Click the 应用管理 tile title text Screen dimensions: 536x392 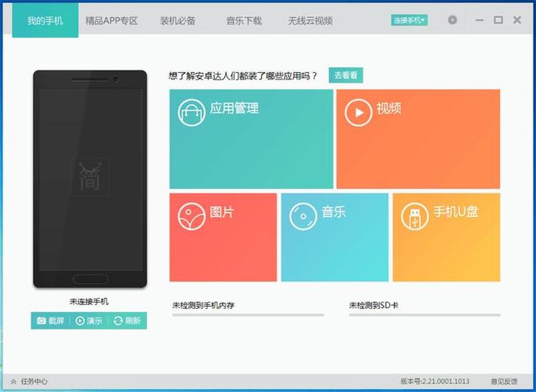tap(234, 109)
